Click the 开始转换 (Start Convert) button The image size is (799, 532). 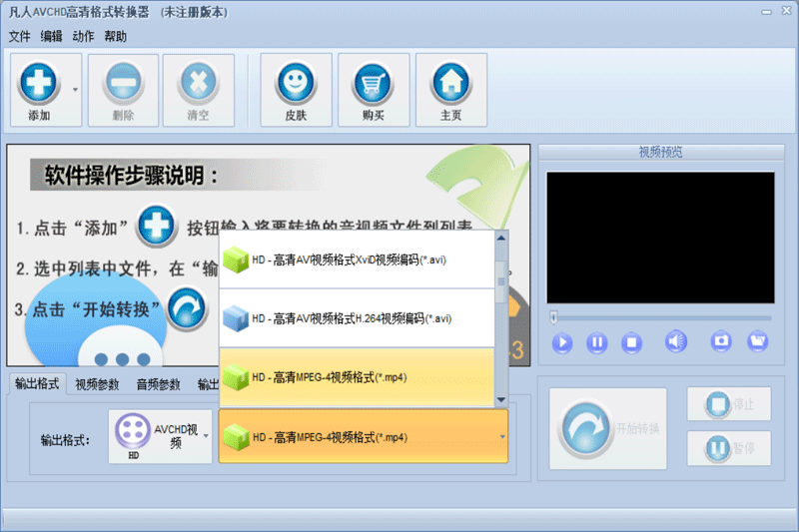tap(608, 428)
